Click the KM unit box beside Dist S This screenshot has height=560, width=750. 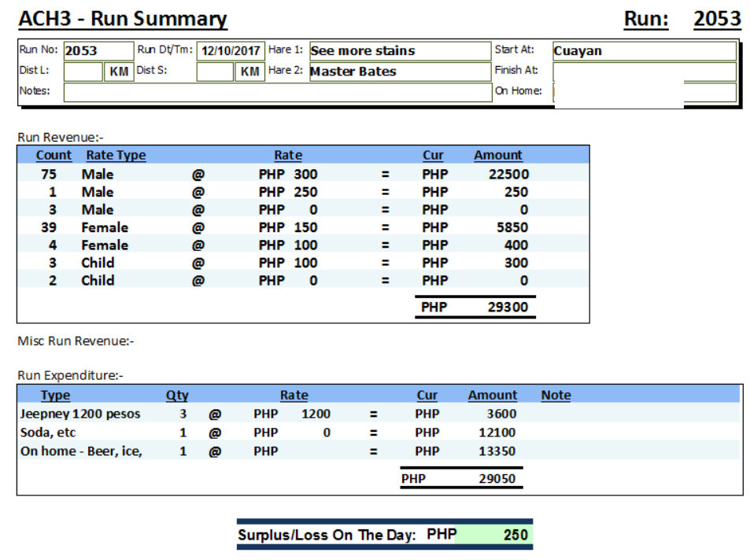tap(249, 72)
